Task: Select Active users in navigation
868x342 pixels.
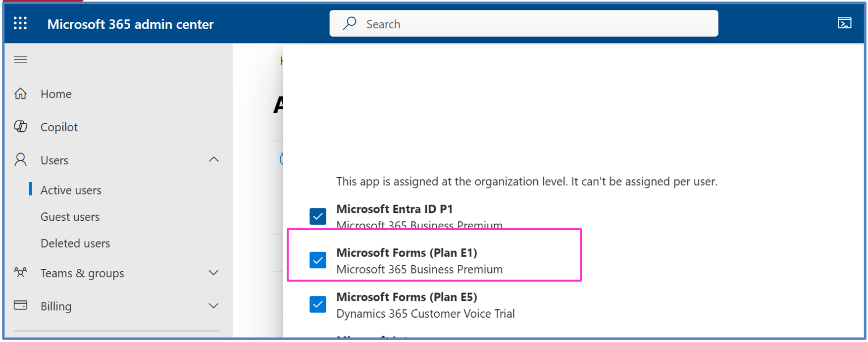Action: [71, 190]
